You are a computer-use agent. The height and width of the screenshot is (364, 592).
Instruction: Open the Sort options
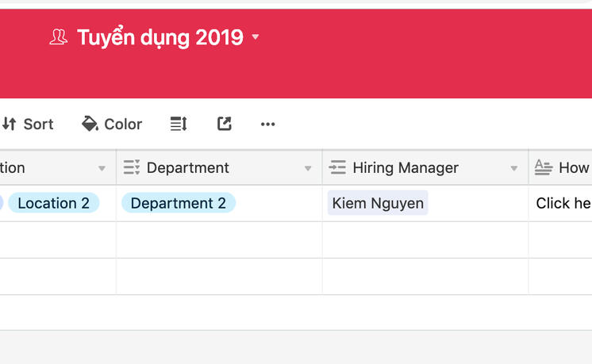click(x=28, y=124)
